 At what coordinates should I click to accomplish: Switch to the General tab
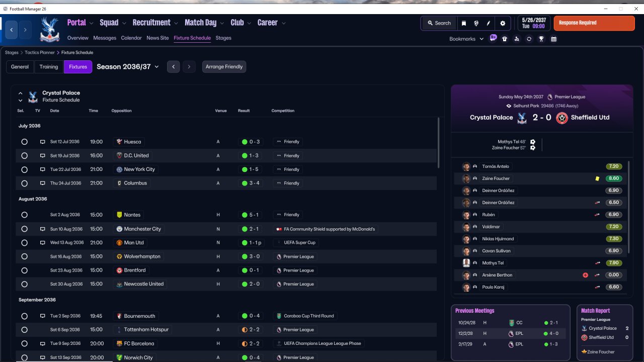[x=20, y=67]
